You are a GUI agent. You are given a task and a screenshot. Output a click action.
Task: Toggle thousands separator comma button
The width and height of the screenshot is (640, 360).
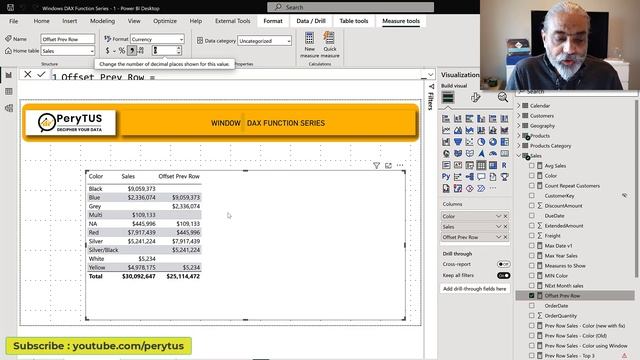click(x=131, y=51)
